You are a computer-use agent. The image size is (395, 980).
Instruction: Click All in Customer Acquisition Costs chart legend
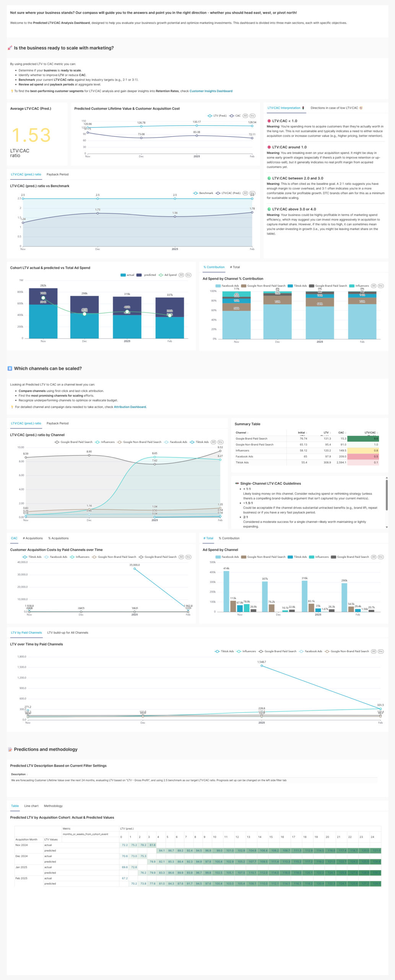[x=182, y=557]
